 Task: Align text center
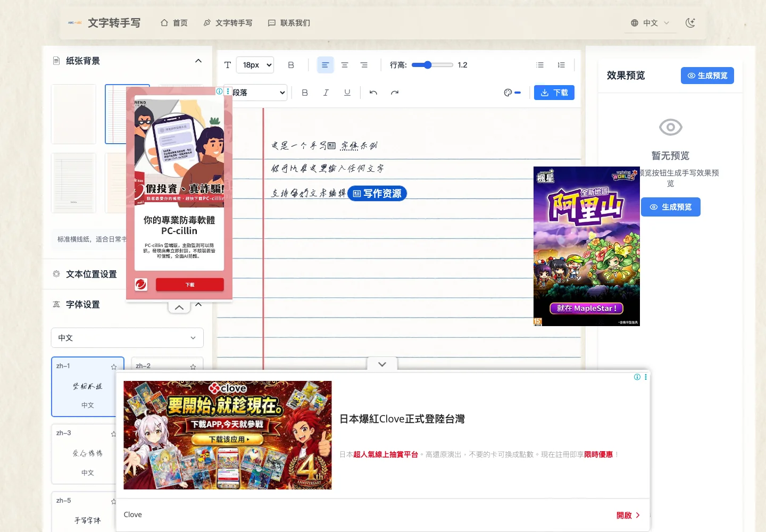[345, 65]
